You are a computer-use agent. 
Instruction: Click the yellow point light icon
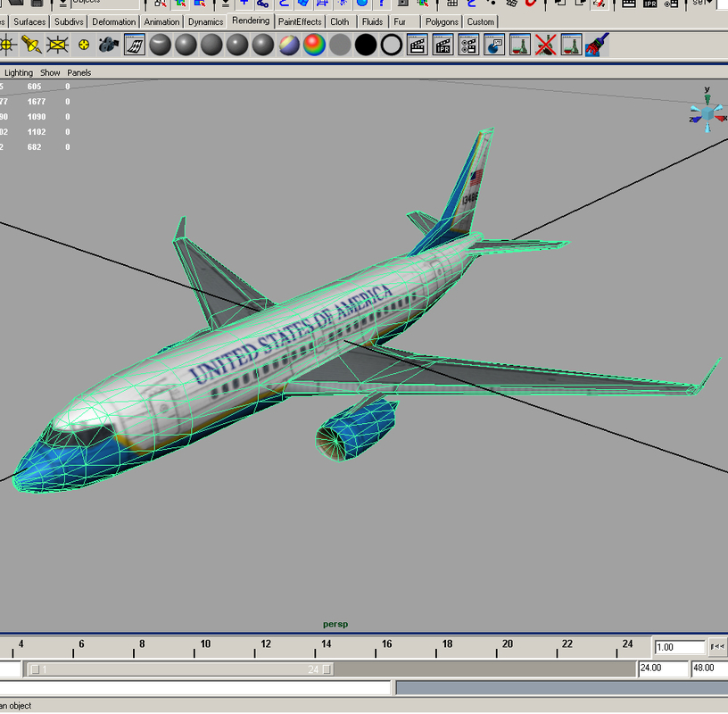coord(84,45)
